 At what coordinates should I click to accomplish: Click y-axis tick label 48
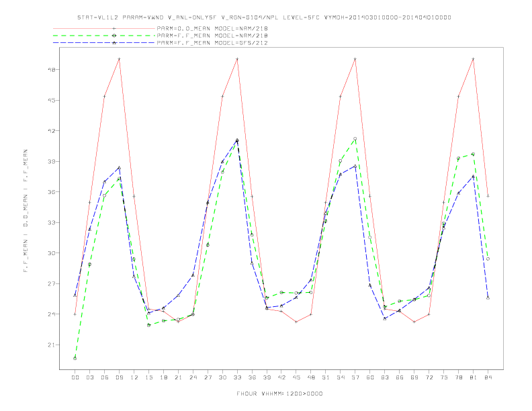52,70
